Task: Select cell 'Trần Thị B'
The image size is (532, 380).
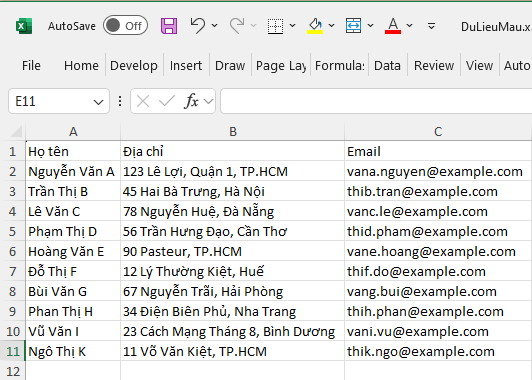Action: pyautogui.click(x=73, y=191)
